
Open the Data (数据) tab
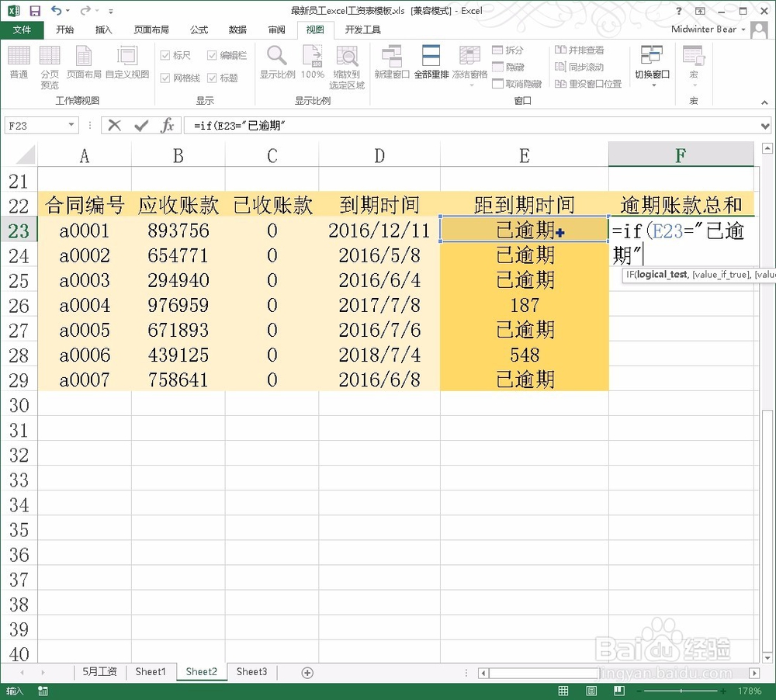(237, 29)
